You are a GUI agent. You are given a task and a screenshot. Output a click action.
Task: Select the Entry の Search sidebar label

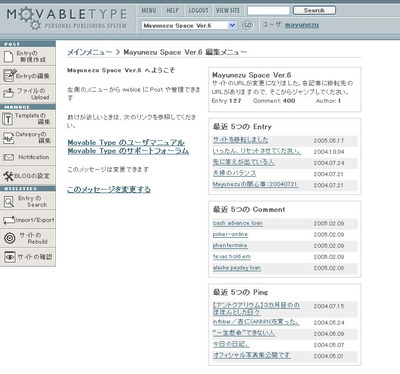click(x=33, y=201)
